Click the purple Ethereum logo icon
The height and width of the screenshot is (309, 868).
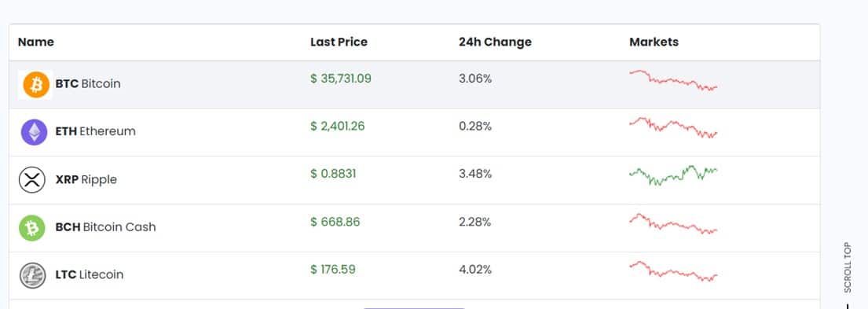pos(35,132)
